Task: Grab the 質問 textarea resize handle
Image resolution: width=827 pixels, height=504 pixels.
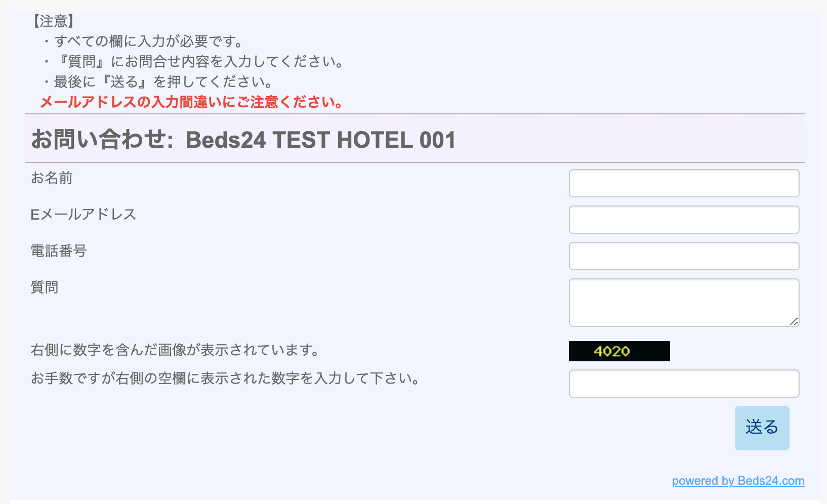Action: (x=794, y=321)
